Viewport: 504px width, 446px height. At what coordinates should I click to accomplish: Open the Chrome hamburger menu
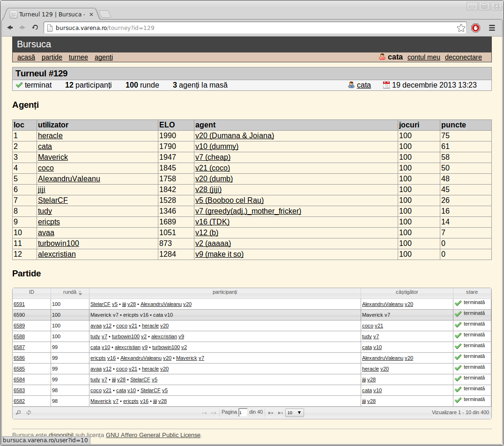click(x=492, y=28)
